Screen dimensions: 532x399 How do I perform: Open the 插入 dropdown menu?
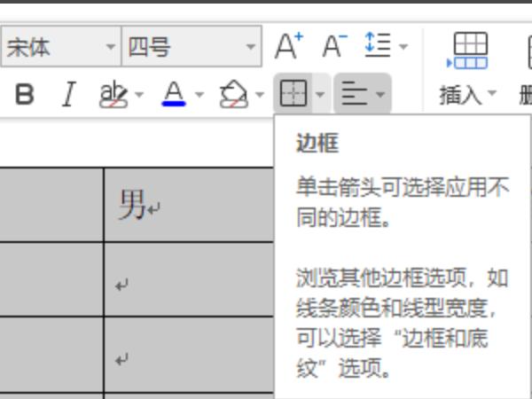[x=468, y=95]
